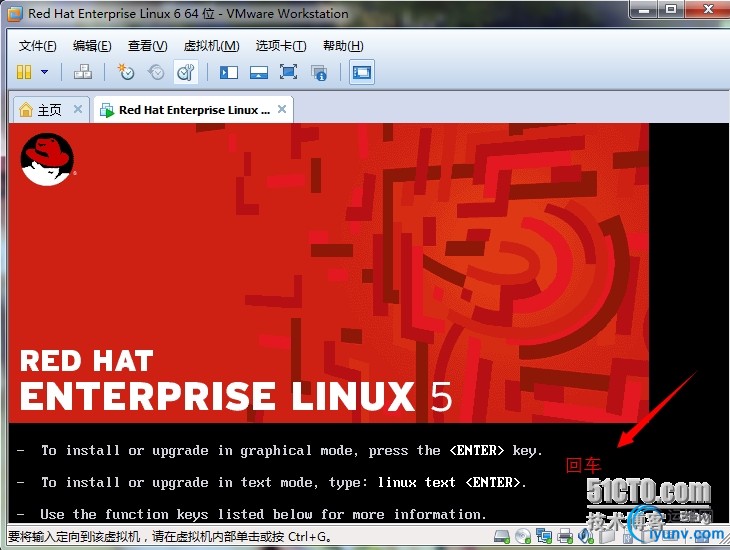Close the 主页 tab

(x=78, y=109)
